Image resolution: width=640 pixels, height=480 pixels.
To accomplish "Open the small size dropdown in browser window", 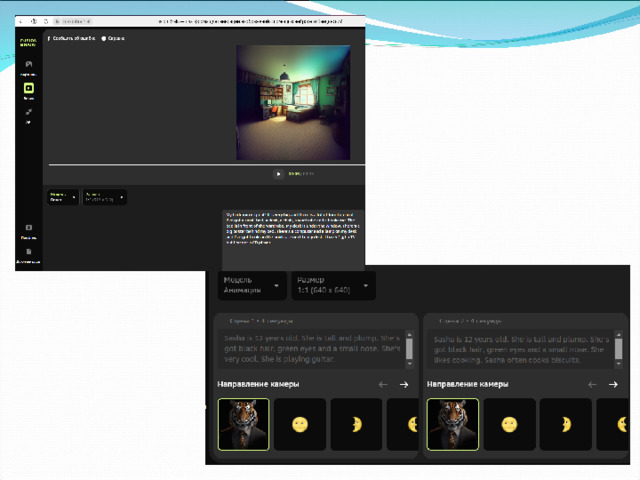I will click(x=104, y=197).
